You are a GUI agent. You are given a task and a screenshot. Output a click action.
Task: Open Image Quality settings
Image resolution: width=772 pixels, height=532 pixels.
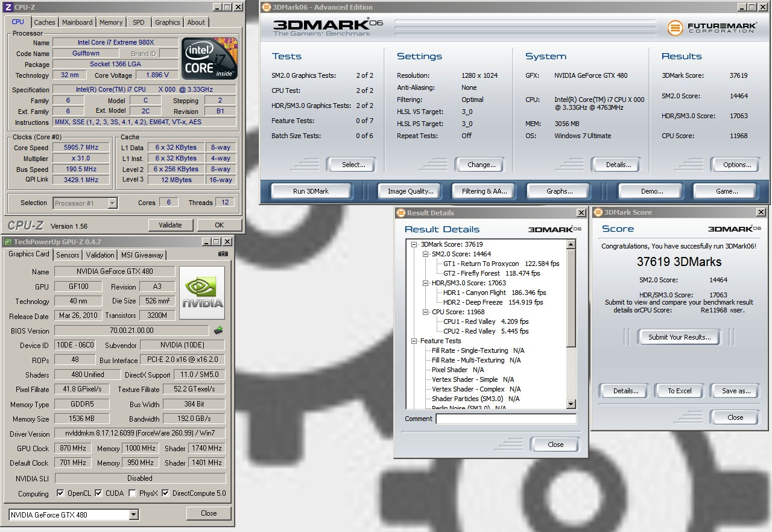coord(410,191)
